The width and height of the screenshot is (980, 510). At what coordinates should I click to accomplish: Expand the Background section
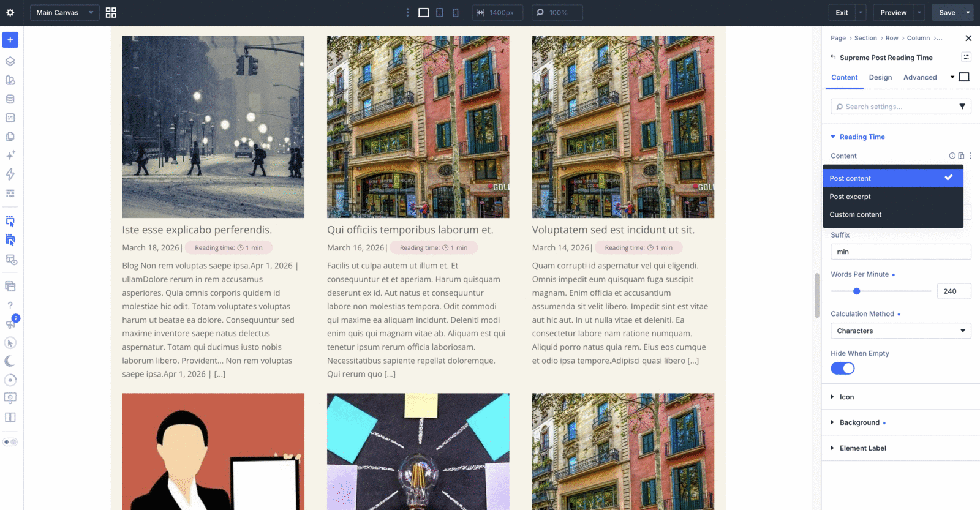click(x=855, y=423)
